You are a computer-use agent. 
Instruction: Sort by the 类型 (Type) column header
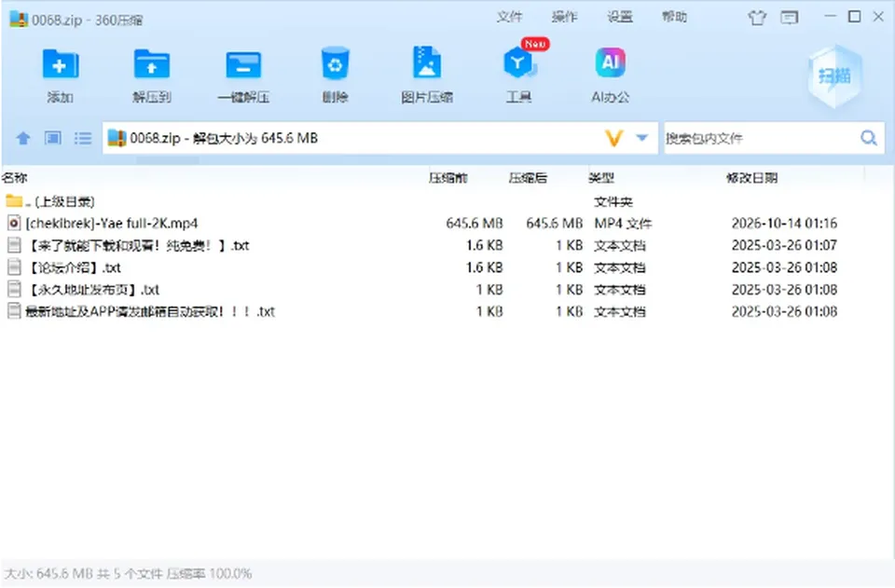[601, 178]
